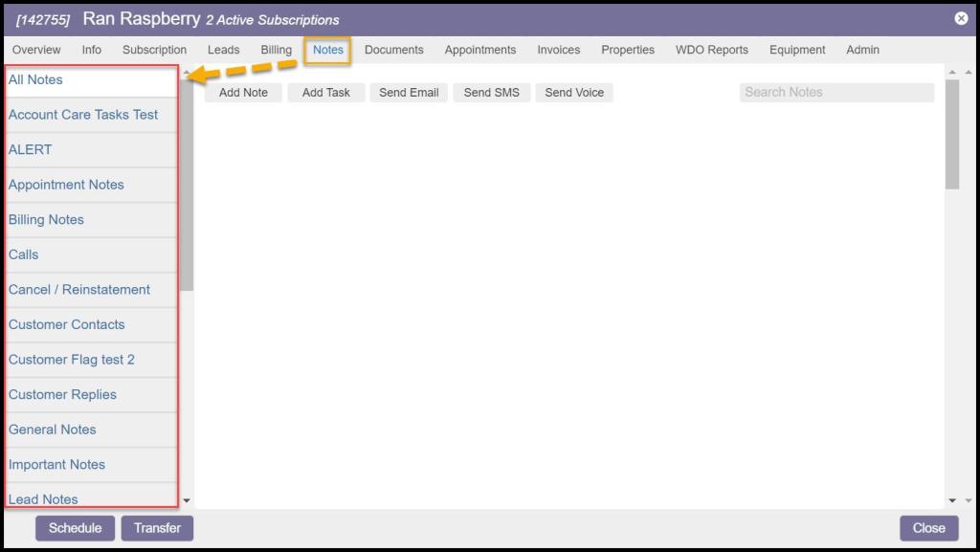Click the Close button at bottom
The height and width of the screenshot is (552, 980).
[928, 528]
